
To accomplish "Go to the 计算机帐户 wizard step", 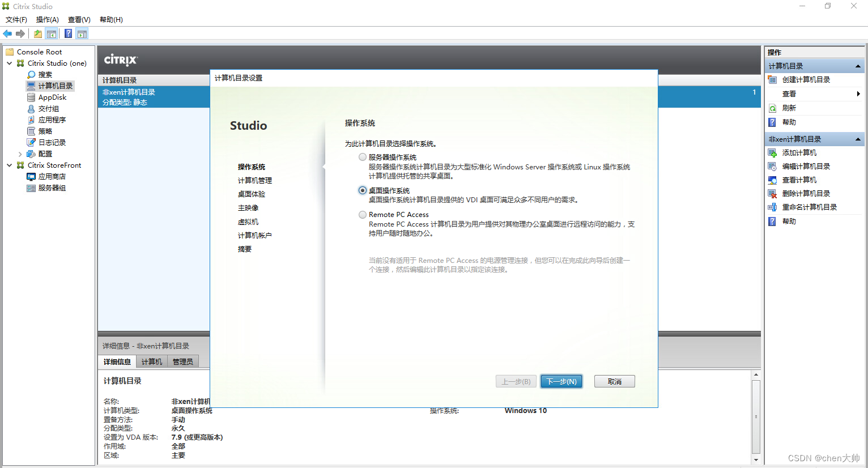I will 255,236.
